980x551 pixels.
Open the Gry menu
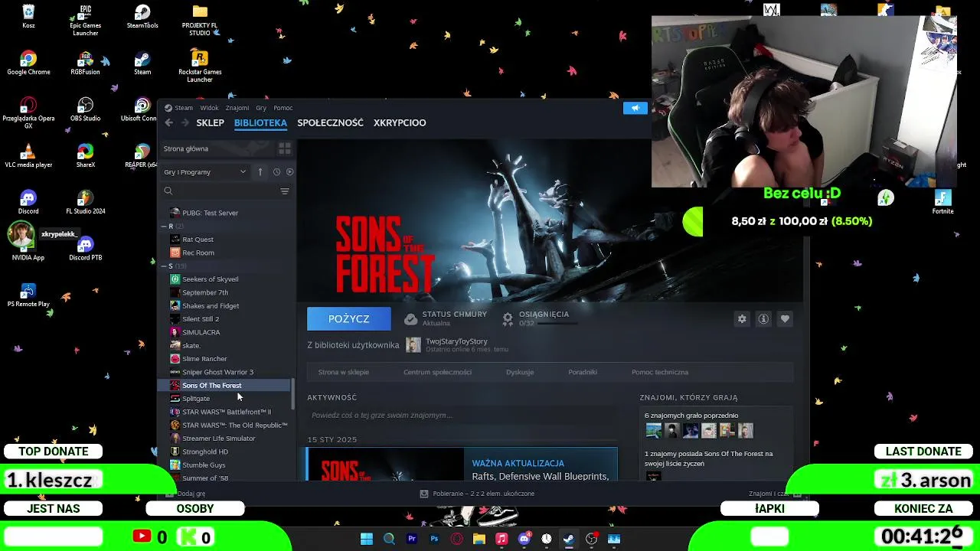pos(261,108)
